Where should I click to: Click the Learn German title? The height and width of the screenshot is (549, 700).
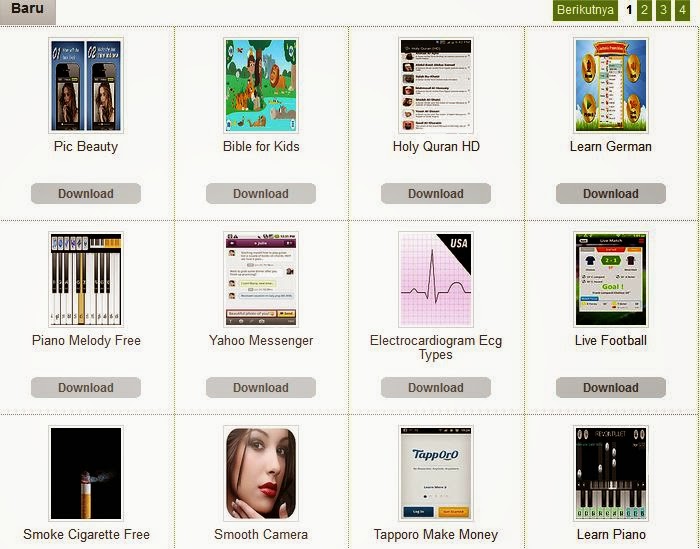coord(611,146)
